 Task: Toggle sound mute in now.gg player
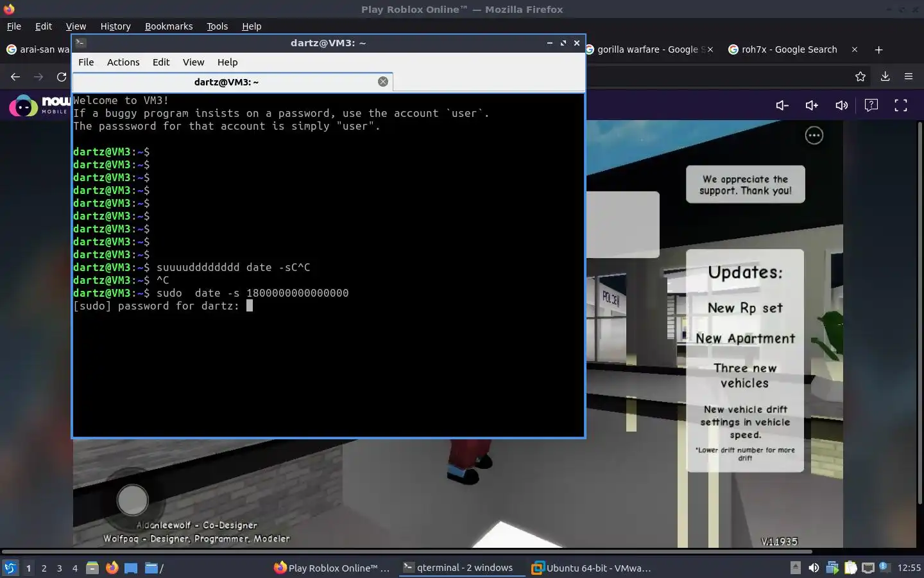(841, 105)
